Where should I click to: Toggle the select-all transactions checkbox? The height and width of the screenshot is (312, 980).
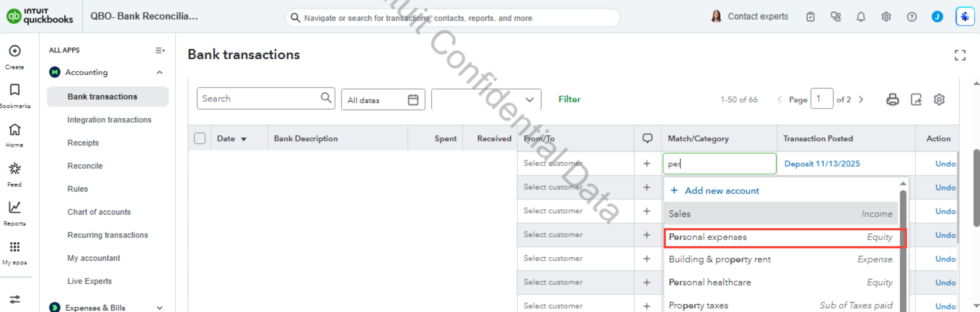coord(200,138)
